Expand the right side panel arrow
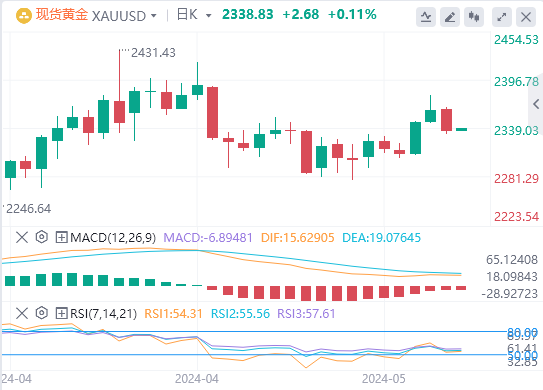 (x=536, y=104)
